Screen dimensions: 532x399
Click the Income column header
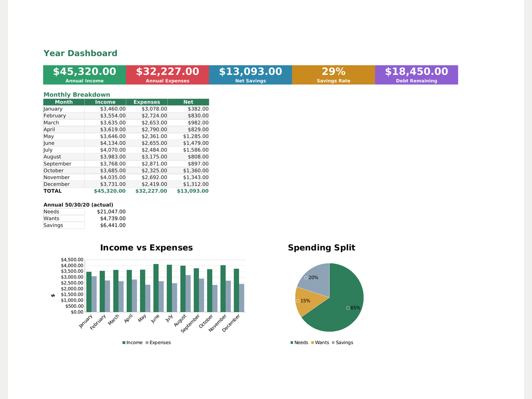[x=105, y=102]
